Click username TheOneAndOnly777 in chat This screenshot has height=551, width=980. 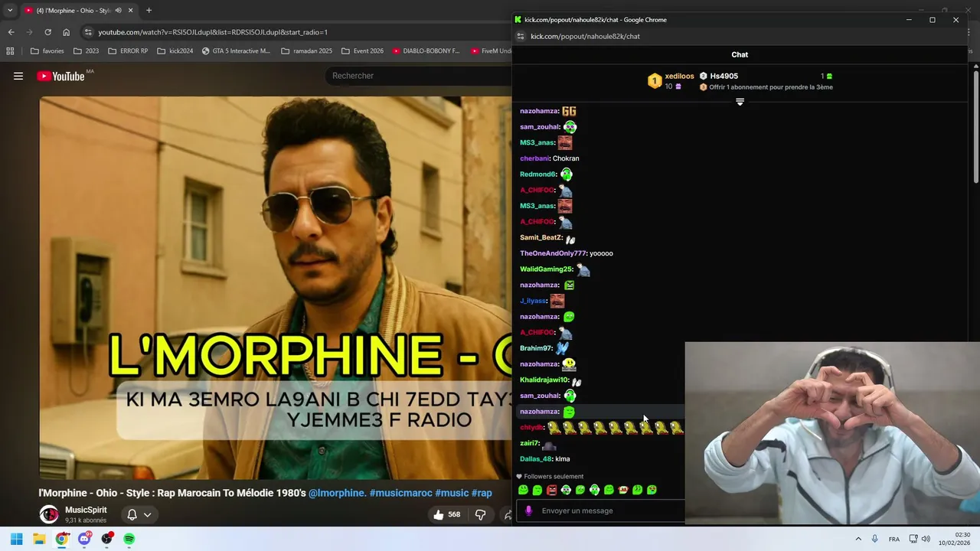tap(553, 253)
